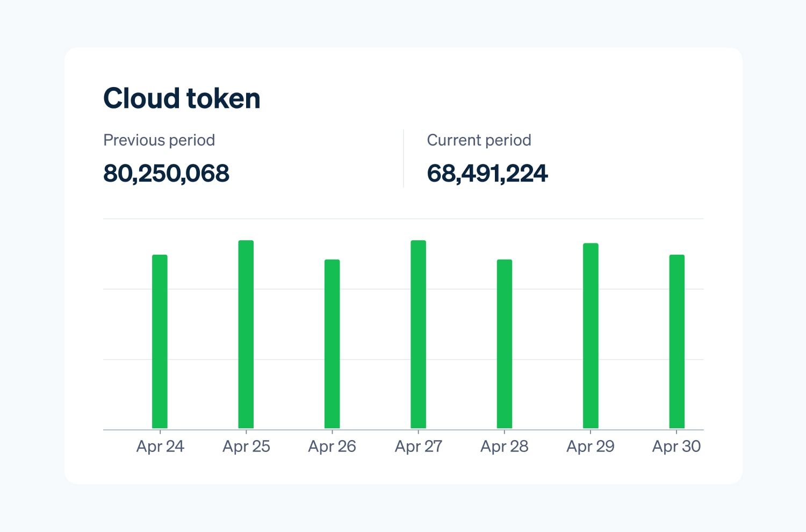
Task: Click the Apr 27 axis label
Action: (418, 447)
